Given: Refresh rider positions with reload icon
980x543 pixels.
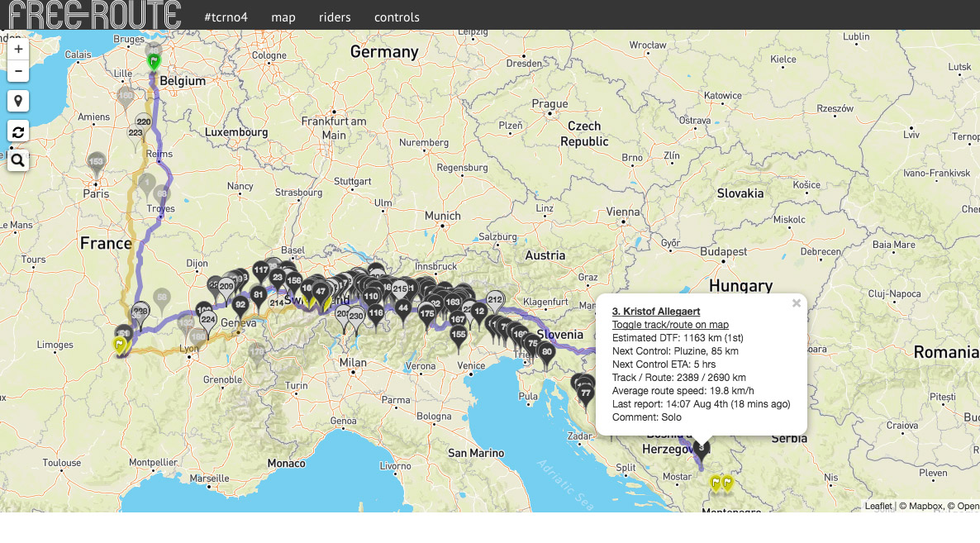Looking at the screenshot, I should coord(18,131).
